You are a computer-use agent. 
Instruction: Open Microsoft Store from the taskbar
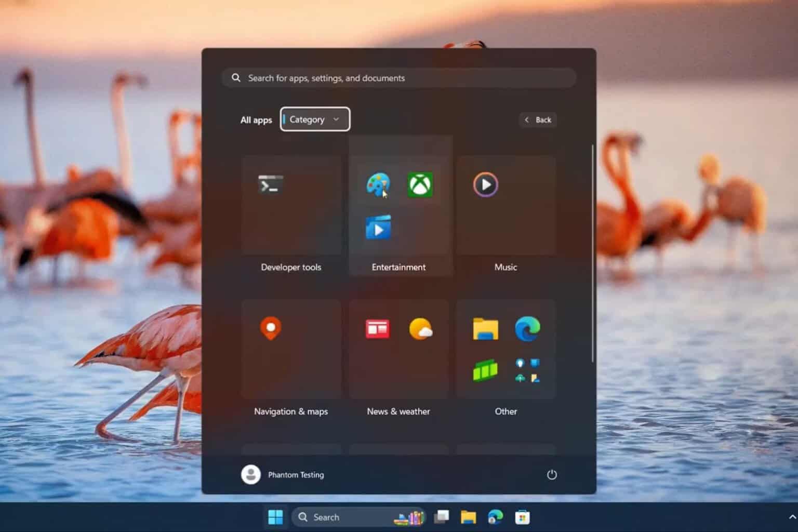tap(522, 517)
